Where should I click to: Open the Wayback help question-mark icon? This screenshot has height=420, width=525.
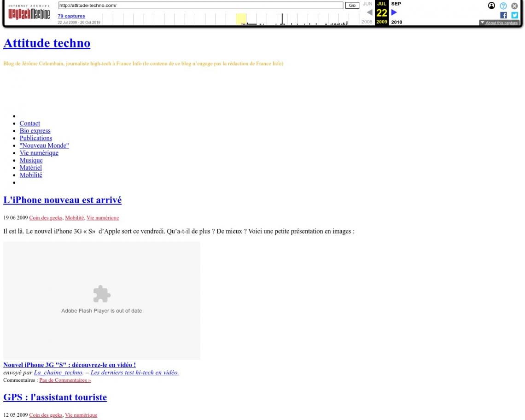pos(503,6)
